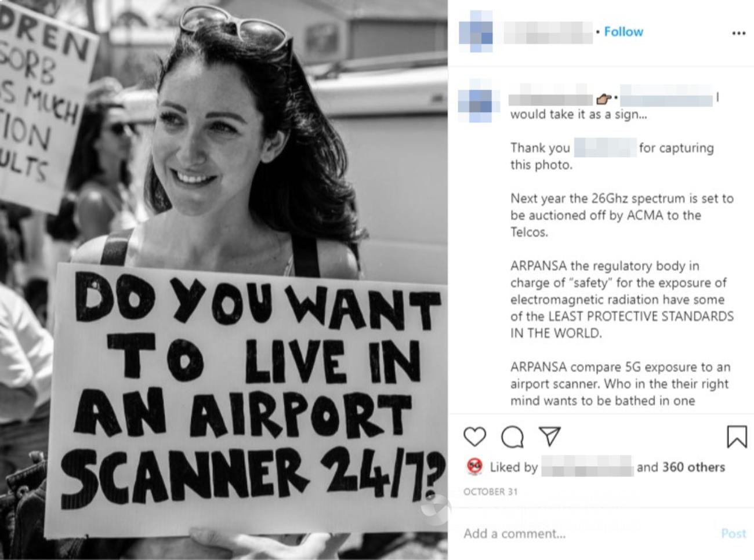Viewport: 754px width, 560px height.
Task: Open the blurred username in post header
Action: (548, 32)
